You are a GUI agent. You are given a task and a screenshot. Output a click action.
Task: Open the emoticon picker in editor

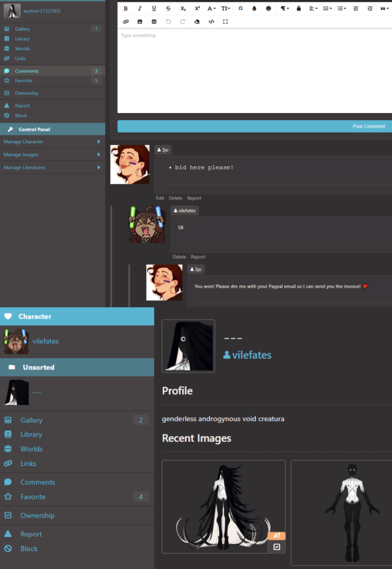(268, 9)
